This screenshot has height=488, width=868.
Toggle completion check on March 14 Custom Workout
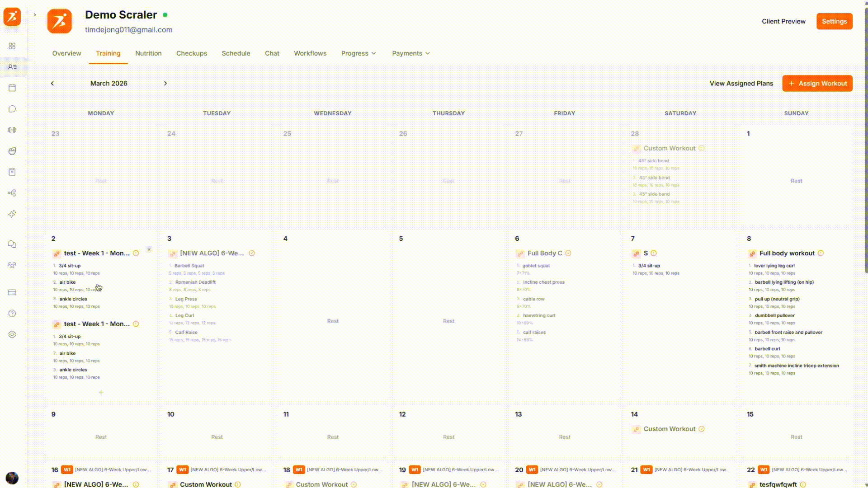702,429
